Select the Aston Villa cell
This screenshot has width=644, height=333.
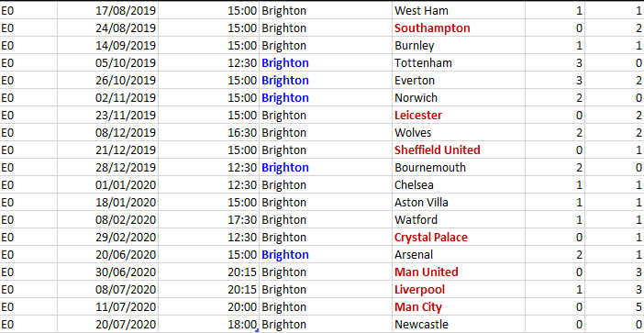click(459, 203)
